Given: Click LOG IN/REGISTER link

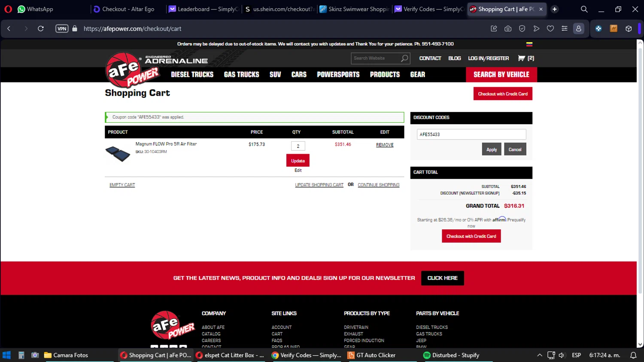Looking at the screenshot, I should [488, 58].
